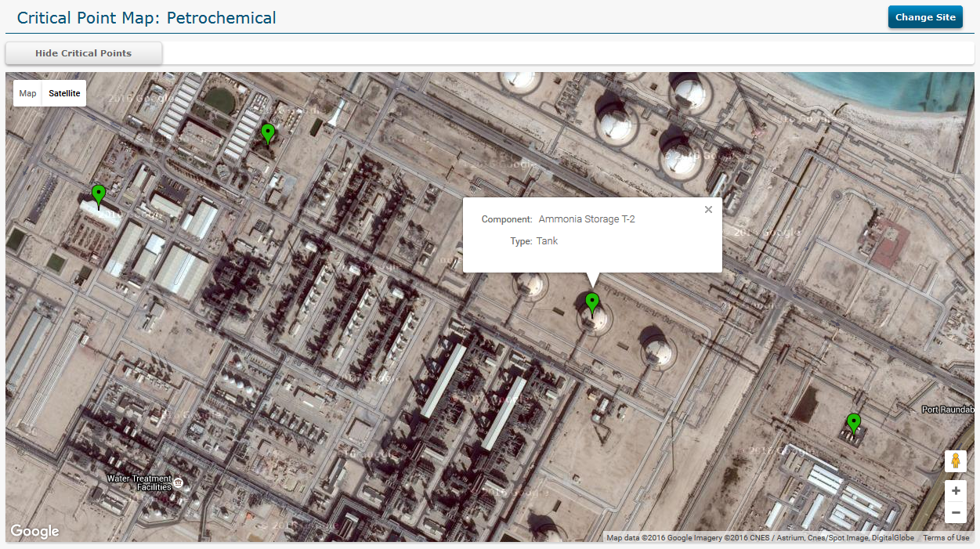980x549 pixels.
Task: Open the Google logo link
Action: point(34,532)
